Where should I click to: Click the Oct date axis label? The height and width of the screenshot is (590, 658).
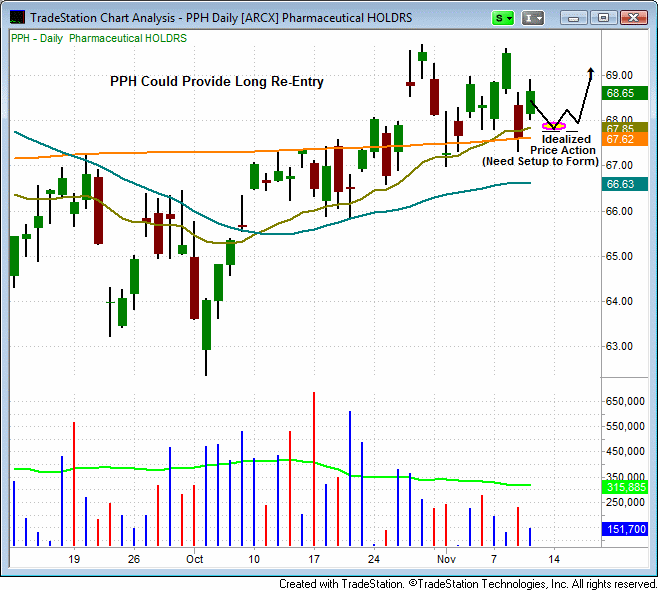coord(194,559)
